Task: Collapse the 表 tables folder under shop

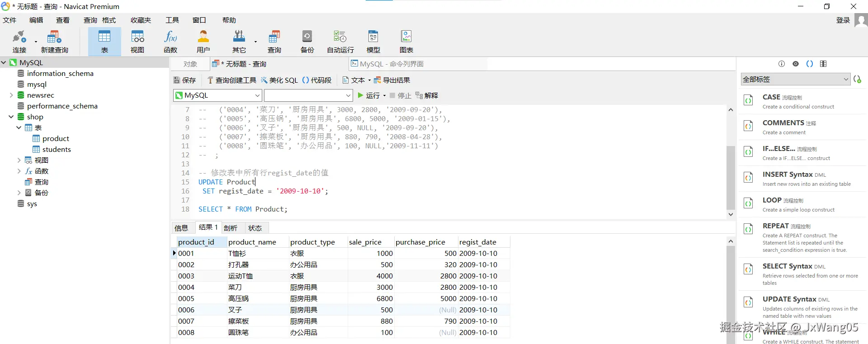Action: pyautogui.click(x=19, y=127)
